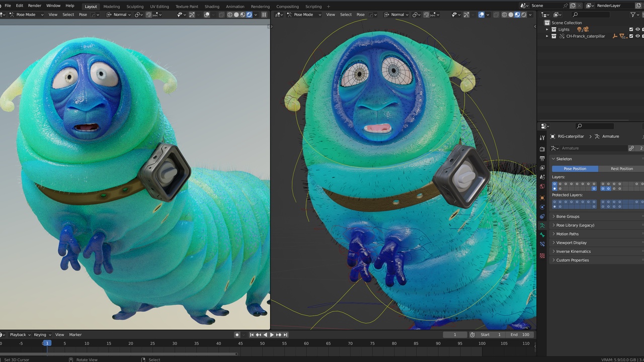Collapse the Skeleton panel
Screen dimensions: 644x362
coord(563,159)
